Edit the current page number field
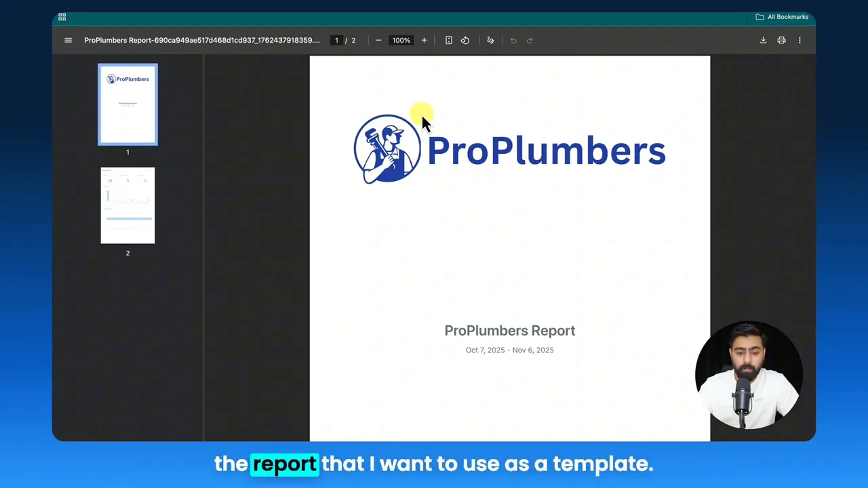Viewport: 868px width, 488px height. pos(336,40)
